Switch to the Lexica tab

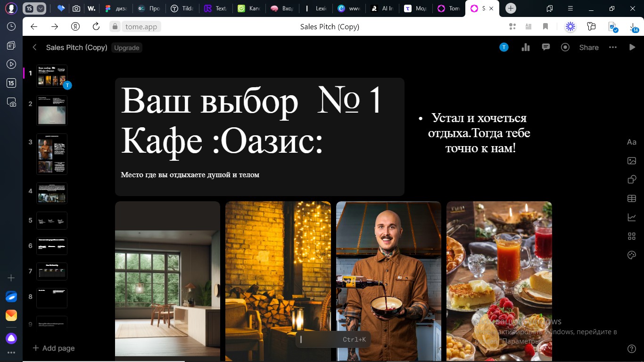click(x=316, y=8)
